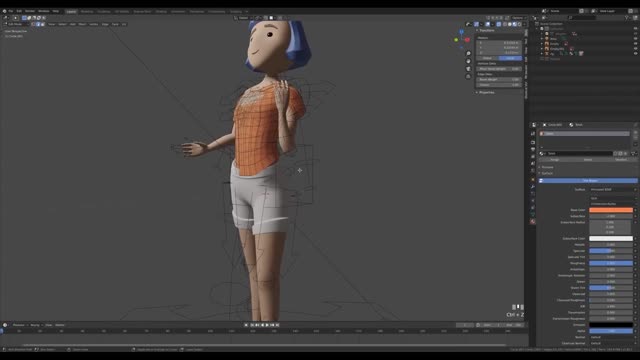Select rendered viewport shading
The width and height of the screenshot is (640, 360).
pos(520,24)
